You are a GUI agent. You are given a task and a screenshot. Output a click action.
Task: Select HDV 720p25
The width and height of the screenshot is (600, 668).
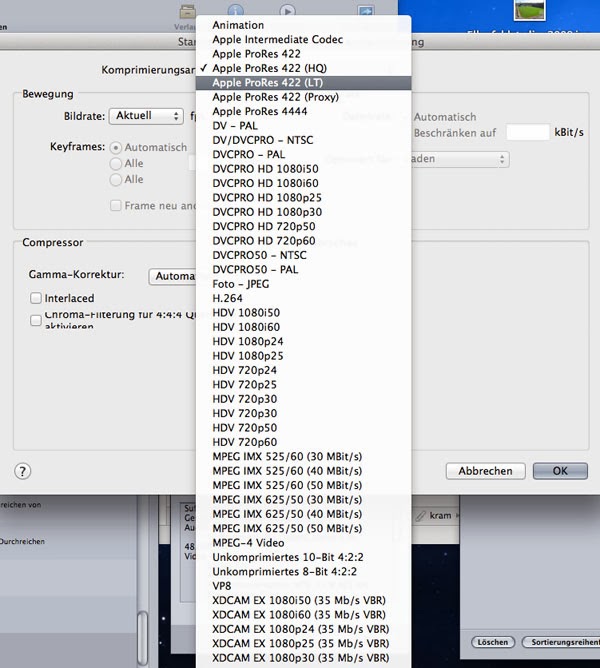pos(303,384)
